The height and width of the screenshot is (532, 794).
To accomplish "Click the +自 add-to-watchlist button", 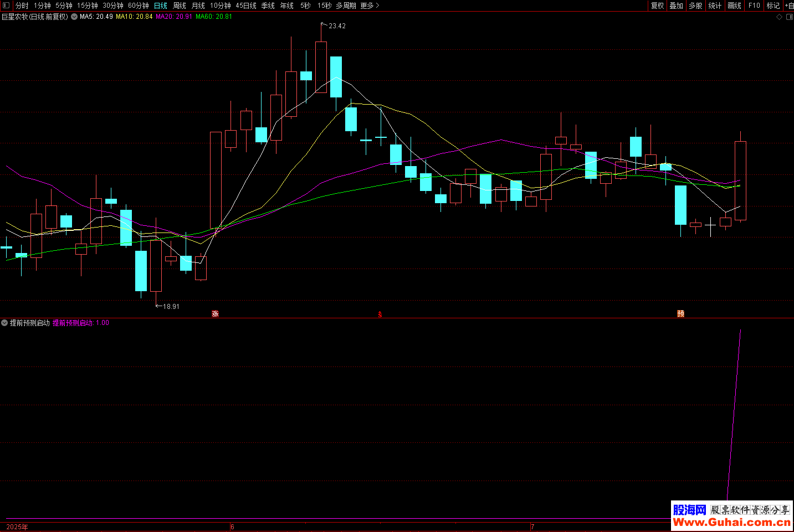I will tap(789, 6).
